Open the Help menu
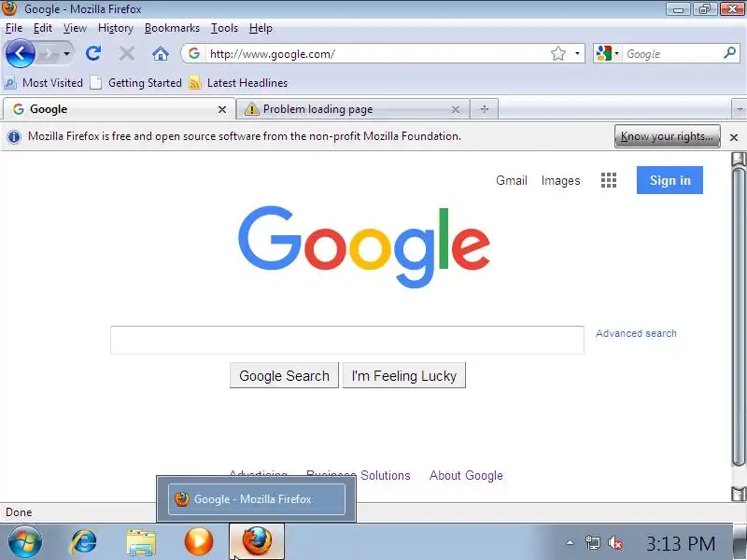The width and height of the screenshot is (747, 560). coord(261,28)
